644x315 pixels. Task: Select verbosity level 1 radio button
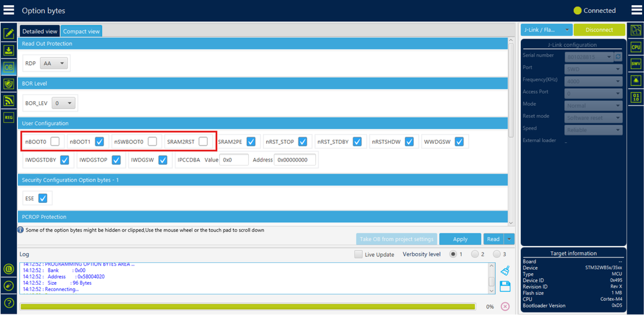(453, 254)
